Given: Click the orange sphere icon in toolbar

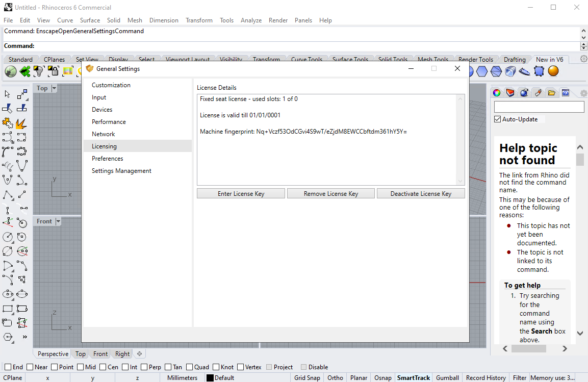Looking at the screenshot, I should [553, 71].
